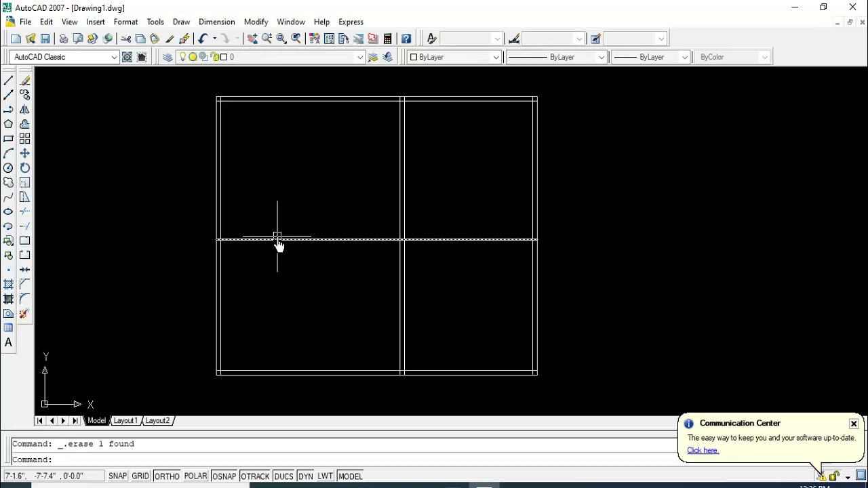
Task: Select the Explode tool
Action: [x=24, y=314]
